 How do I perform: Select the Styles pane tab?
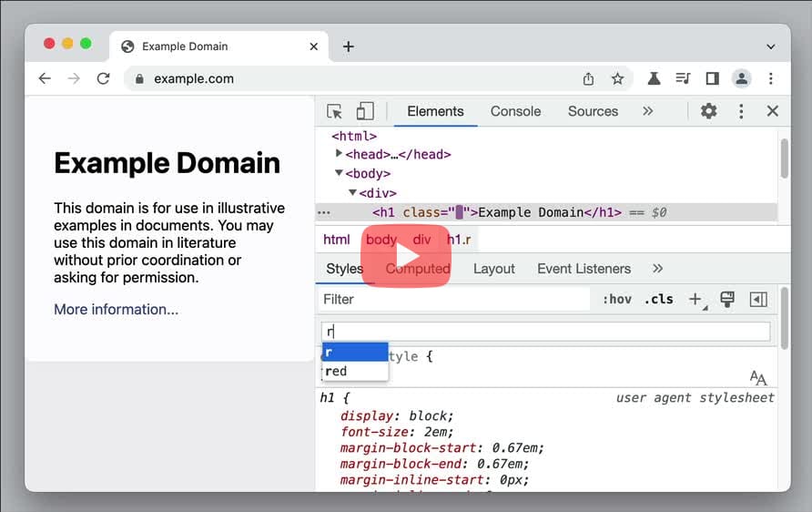click(x=344, y=269)
